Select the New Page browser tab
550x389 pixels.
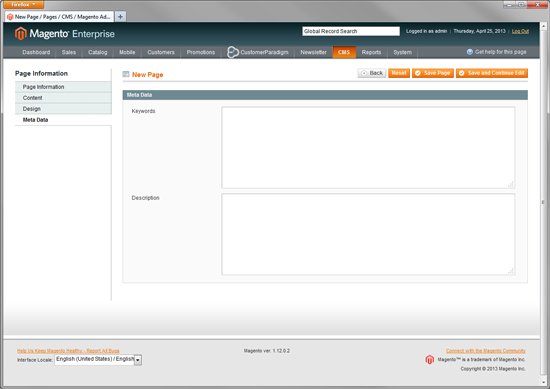pyautogui.click(x=59, y=17)
